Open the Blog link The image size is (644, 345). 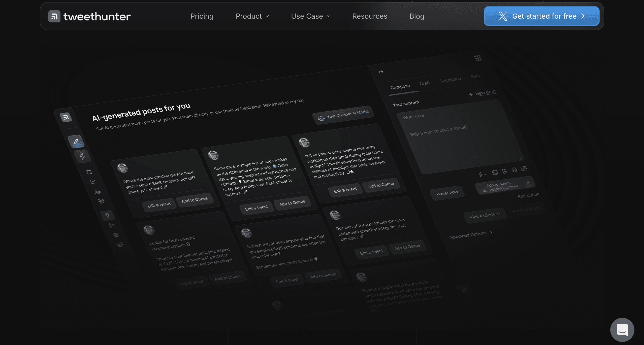click(417, 16)
